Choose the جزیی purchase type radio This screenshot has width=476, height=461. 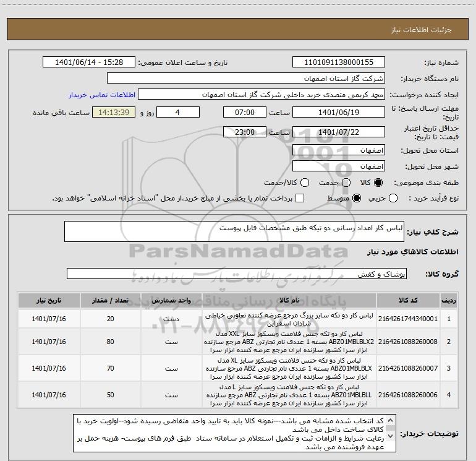[x=393, y=198]
